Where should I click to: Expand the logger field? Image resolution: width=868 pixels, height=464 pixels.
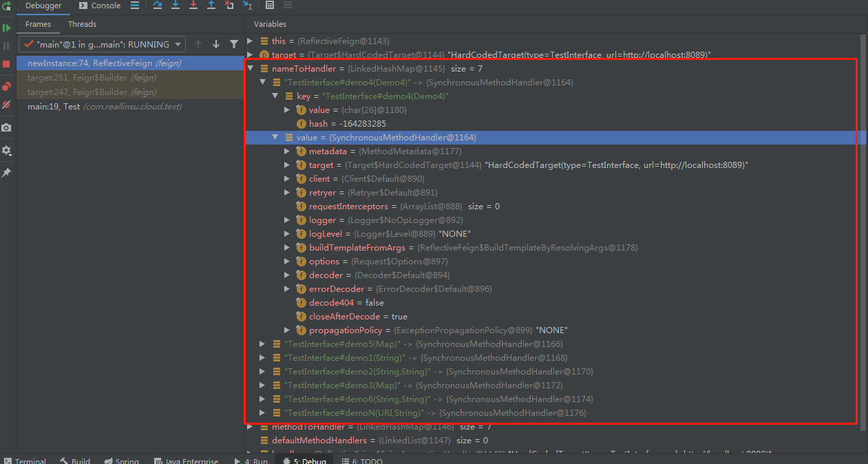[287, 220]
